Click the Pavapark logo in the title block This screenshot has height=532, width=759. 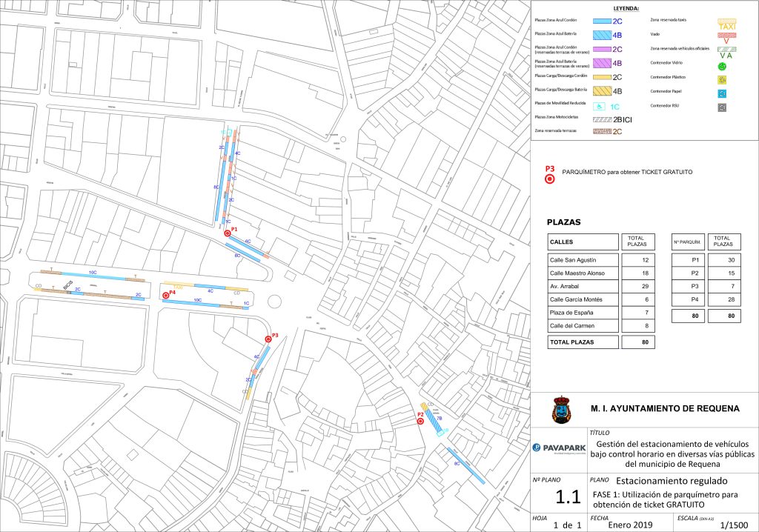click(558, 448)
